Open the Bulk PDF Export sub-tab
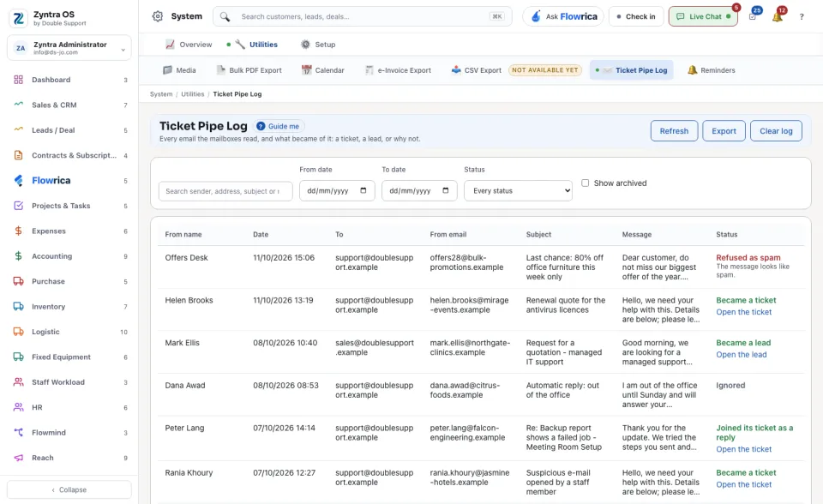 click(249, 70)
